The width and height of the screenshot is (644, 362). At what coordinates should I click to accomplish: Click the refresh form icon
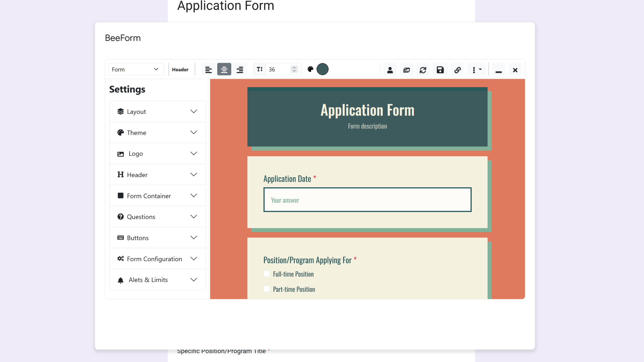coord(423,69)
